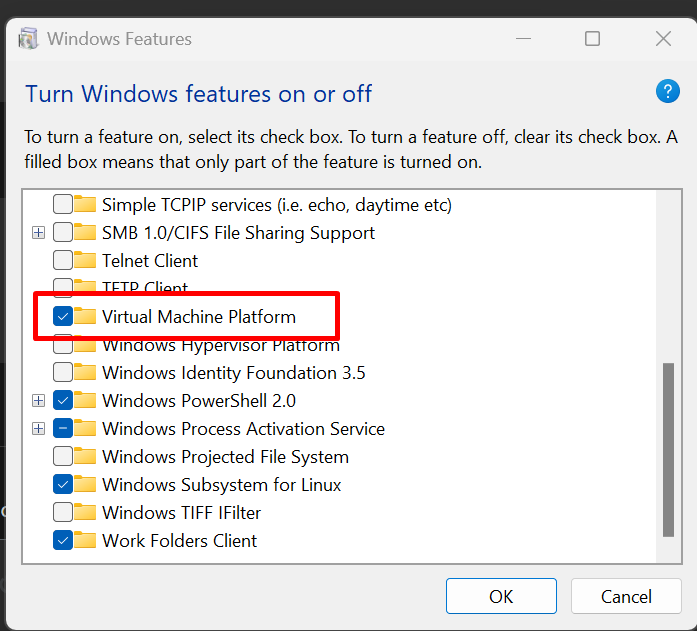Open the blue help question mark icon

(x=667, y=91)
